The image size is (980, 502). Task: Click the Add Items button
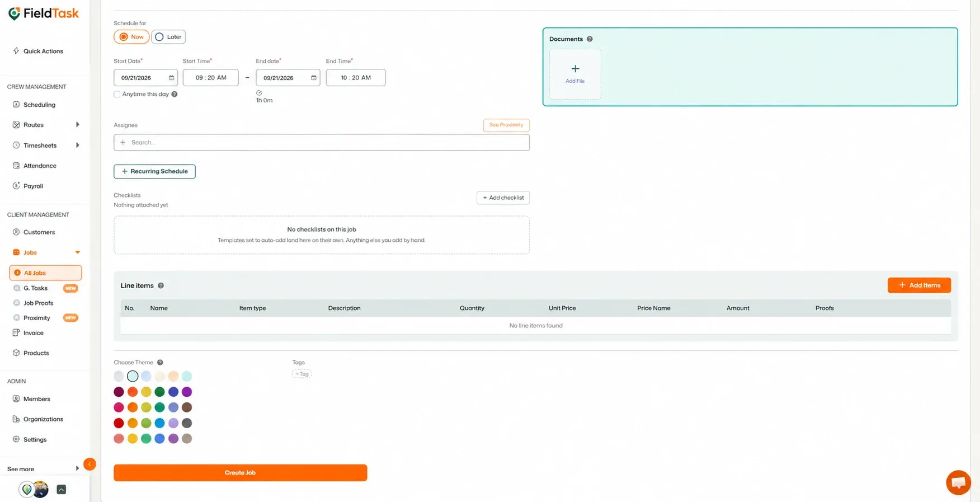click(x=919, y=285)
